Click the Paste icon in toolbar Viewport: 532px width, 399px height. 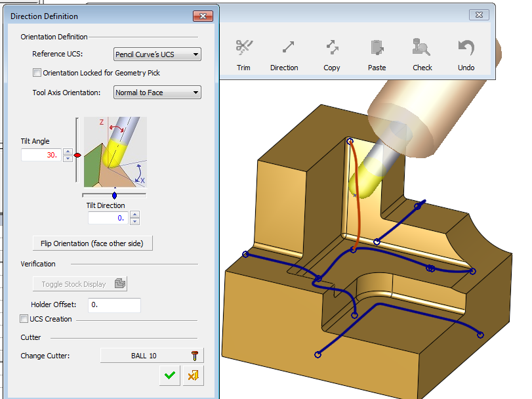(x=377, y=49)
